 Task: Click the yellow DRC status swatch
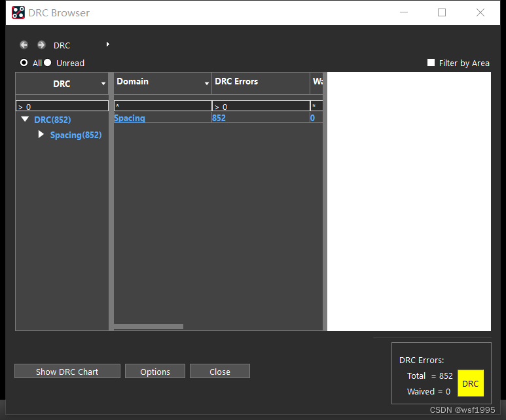(471, 383)
